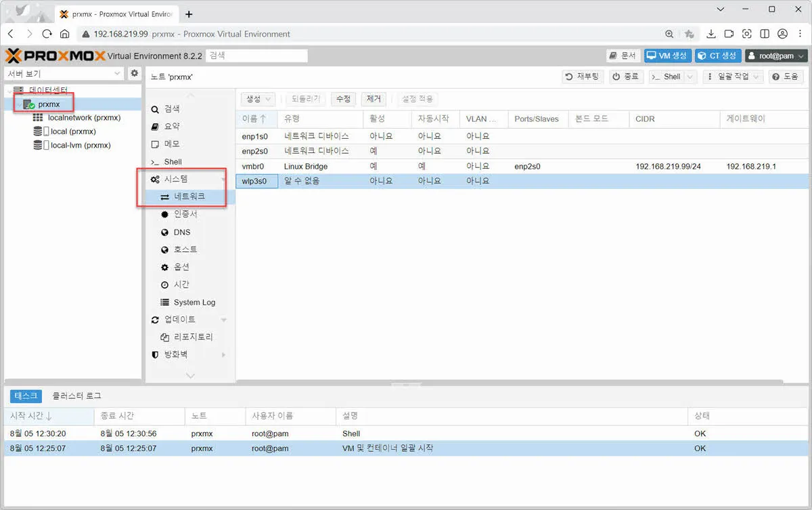Switch to the 클러스터 로그 cluster log tab
This screenshot has height=510, width=812.
77,396
